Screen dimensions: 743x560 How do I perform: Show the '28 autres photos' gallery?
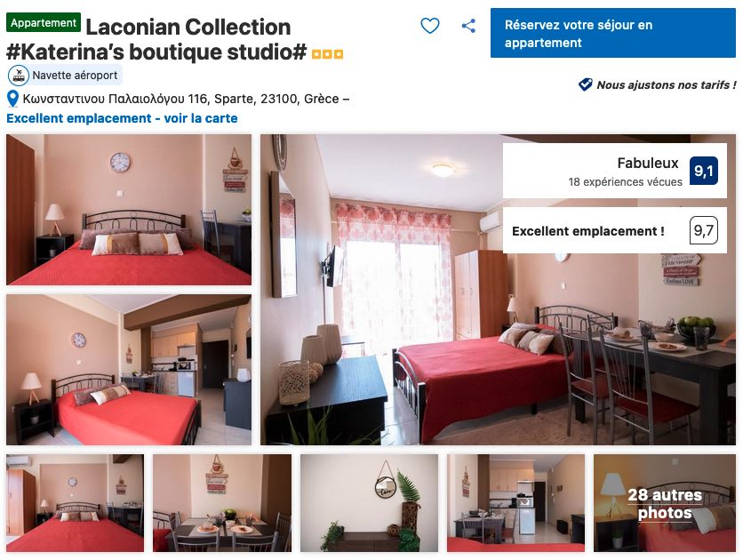coord(665,503)
